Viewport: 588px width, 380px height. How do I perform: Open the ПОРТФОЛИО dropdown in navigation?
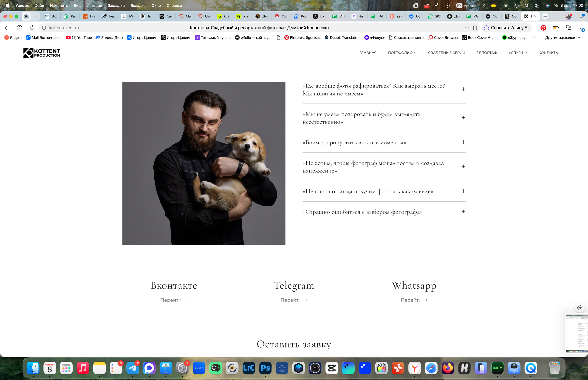coord(402,53)
